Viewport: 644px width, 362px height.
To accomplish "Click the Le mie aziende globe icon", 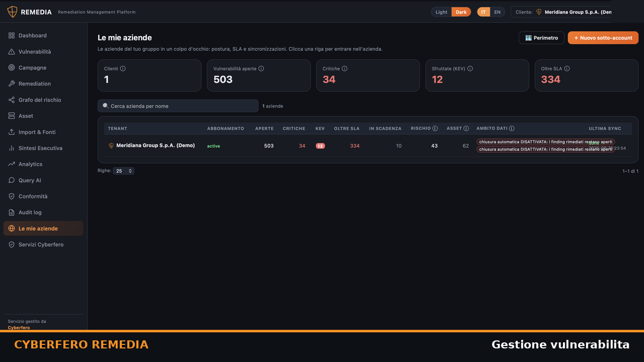I will pos(12,229).
